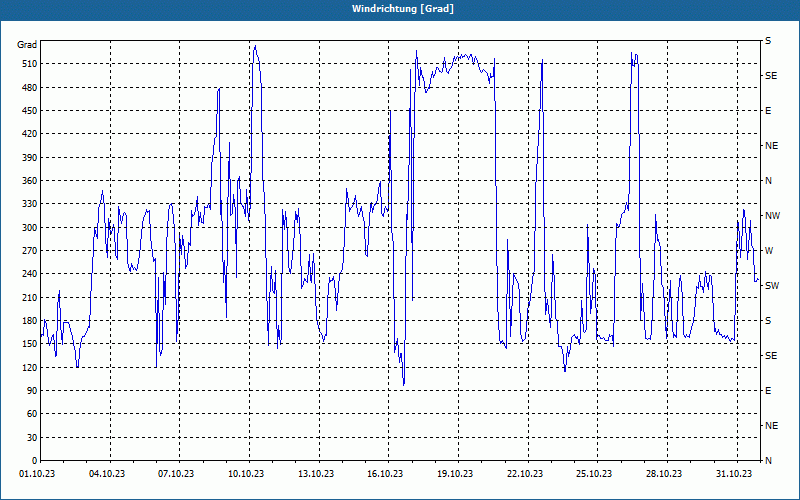Select the 360 y-axis value
This screenshot has height=500, width=800.
pyautogui.click(x=29, y=181)
